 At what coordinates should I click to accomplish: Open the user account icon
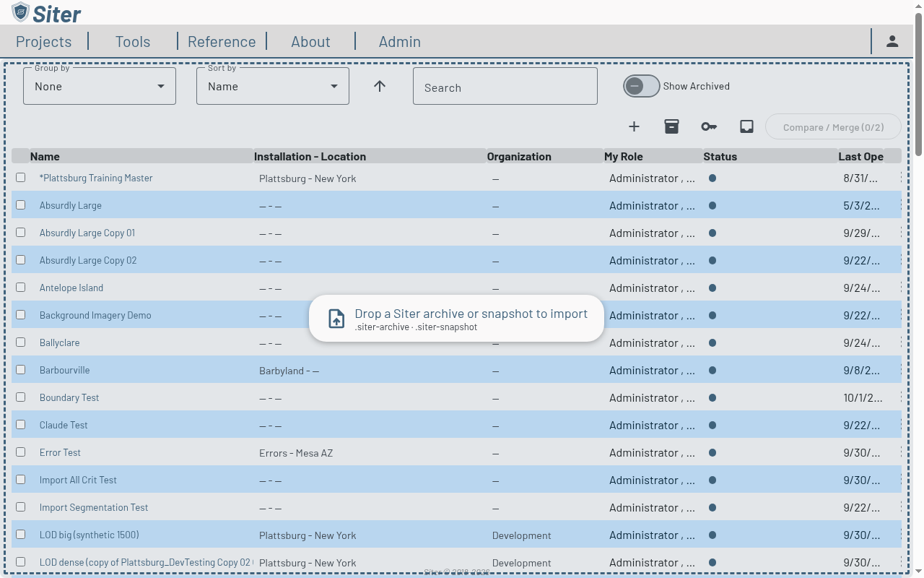point(892,41)
